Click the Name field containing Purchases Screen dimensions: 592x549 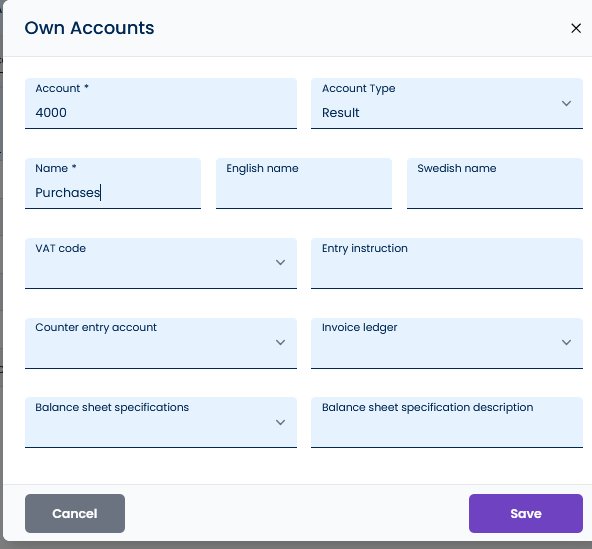113,184
